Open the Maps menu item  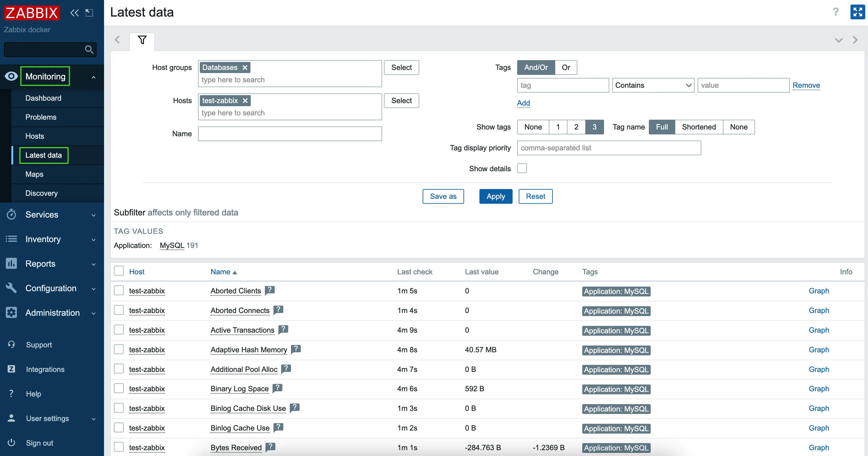pos(34,174)
